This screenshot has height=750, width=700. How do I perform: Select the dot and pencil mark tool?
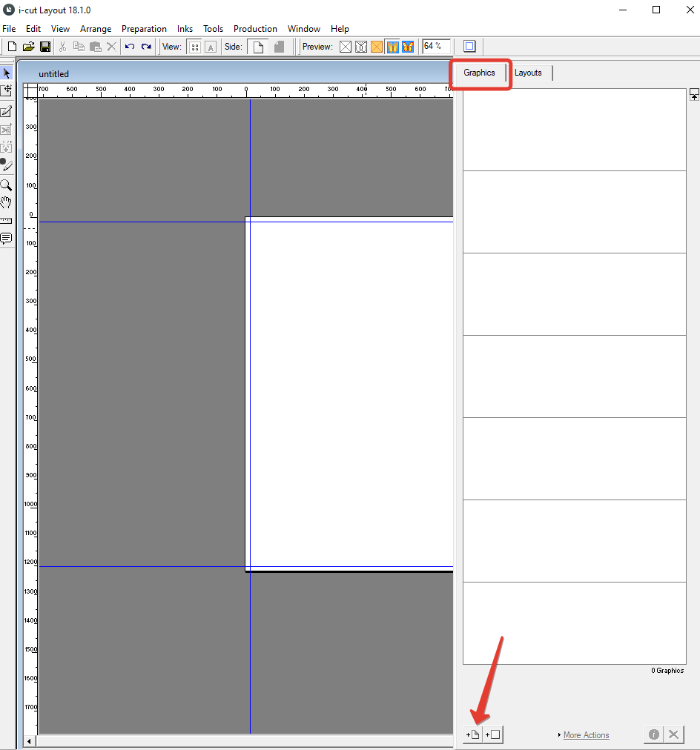coord(7,165)
